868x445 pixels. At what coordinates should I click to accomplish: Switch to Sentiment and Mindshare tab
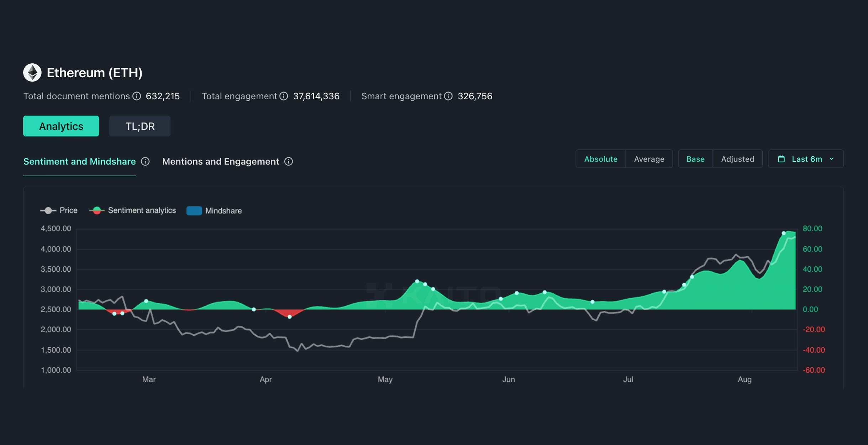coord(79,162)
